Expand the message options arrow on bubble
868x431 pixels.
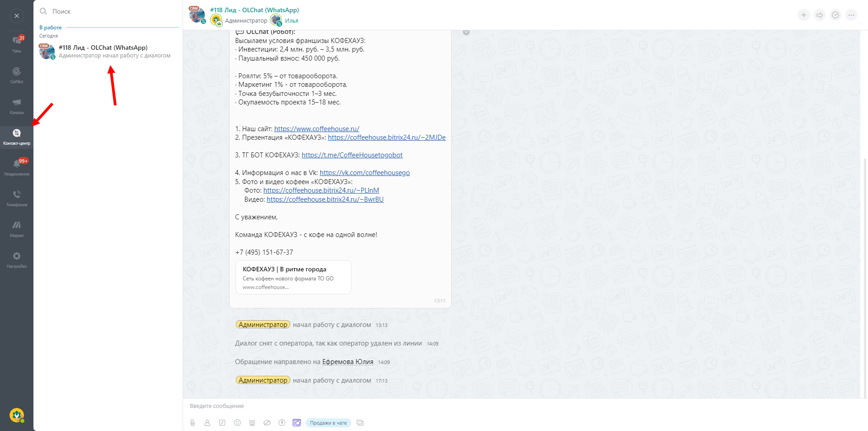pyautogui.click(x=466, y=32)
